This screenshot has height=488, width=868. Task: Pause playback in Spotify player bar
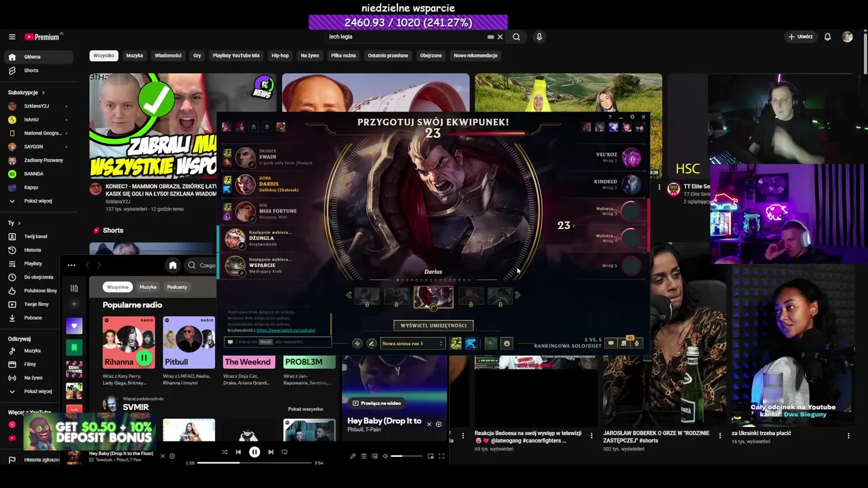pyautogui.click(x=254, y=452)
